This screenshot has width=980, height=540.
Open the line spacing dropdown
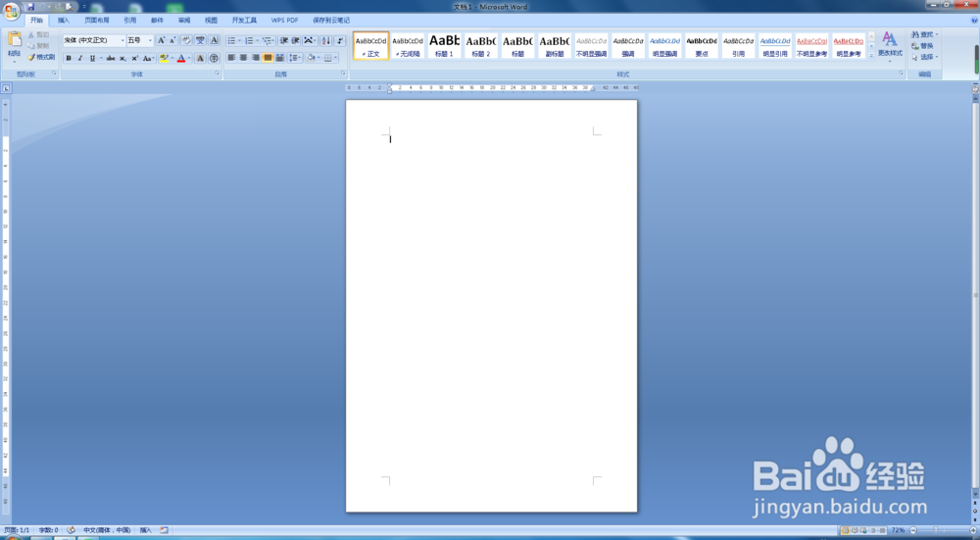point(301,58)
